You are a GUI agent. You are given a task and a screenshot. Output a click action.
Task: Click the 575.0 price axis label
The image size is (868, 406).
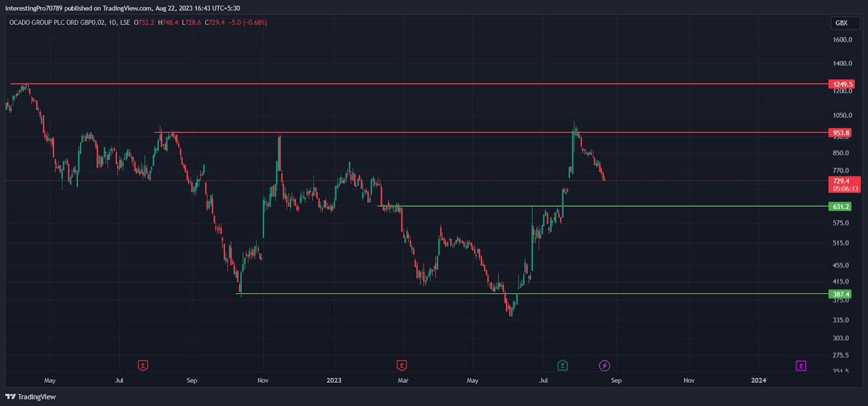click(841, 223)
